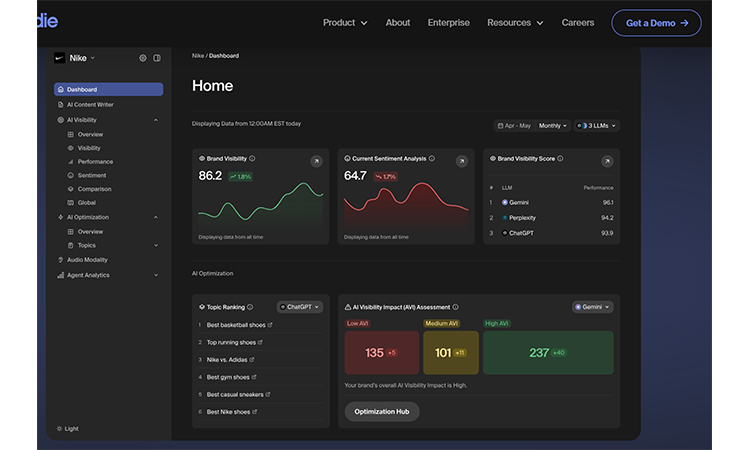The image size is (750, 450).
Task: Click the Nike swoosh logo icon
Action: 59,58
